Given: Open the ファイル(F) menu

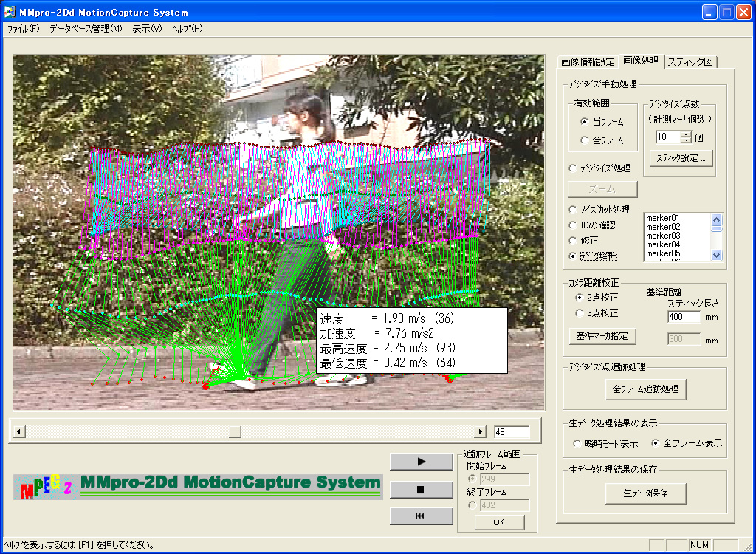Looking at the screenshot, I should click(x=23, y=29).
